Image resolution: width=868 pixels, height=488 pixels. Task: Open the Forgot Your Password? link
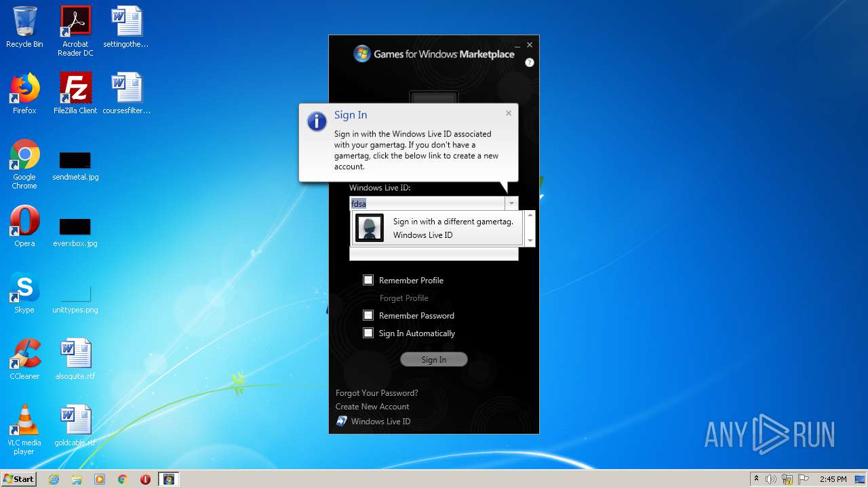376,393
